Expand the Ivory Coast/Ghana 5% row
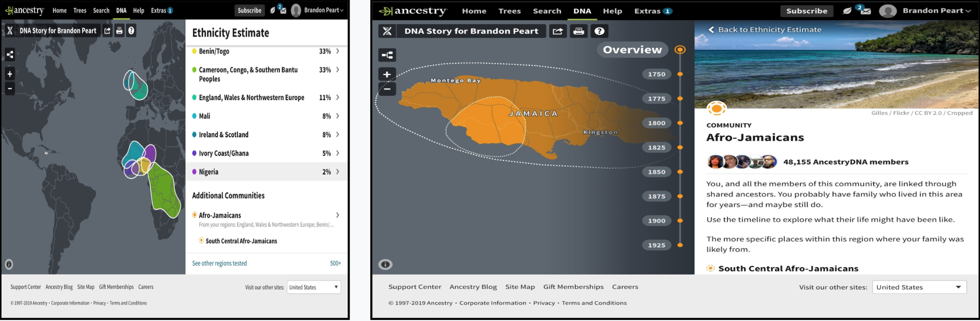Image resolution: width=980 pixels, height=321 pixels. tap(267, 154)
